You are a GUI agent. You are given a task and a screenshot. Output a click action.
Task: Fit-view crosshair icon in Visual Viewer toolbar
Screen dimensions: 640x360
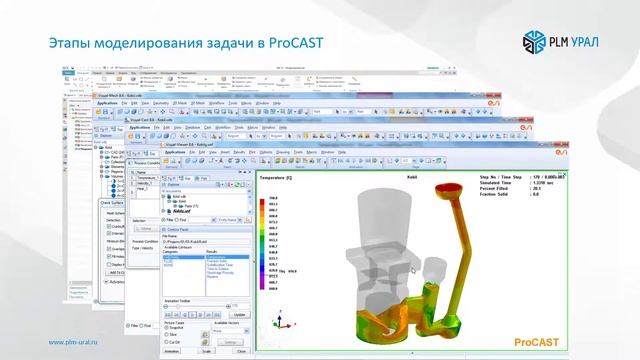(244, 161)
